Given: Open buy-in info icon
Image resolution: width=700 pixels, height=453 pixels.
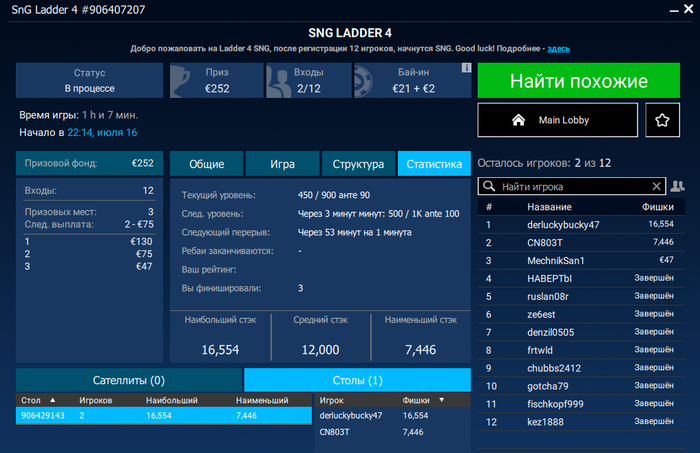Looking at the screenshot, I should (466, 67).
